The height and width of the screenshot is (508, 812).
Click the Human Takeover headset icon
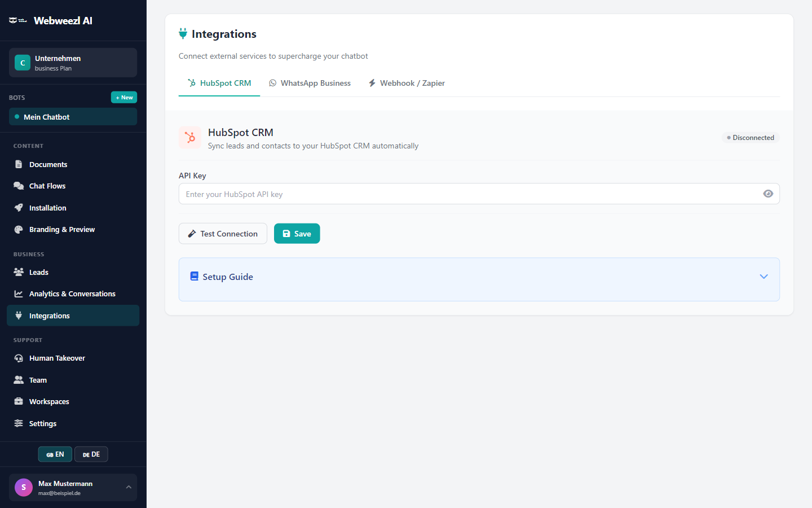coord(19,358)
